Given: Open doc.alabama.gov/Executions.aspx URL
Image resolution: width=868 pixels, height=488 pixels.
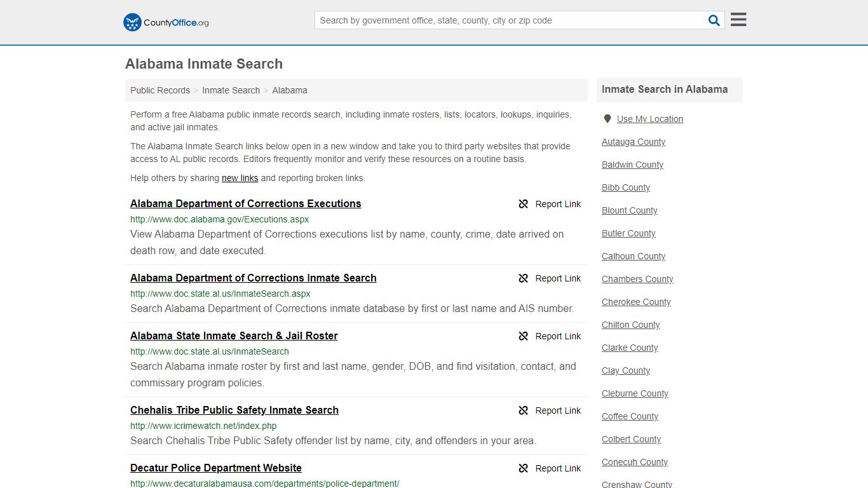Looking at the screenshot, I should pyautogui.click(x=220, y=219).
